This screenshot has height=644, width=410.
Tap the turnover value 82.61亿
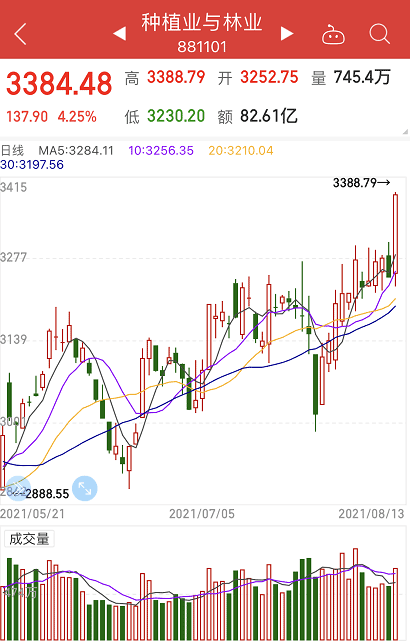pyautogui.click(x=269, y=116)
